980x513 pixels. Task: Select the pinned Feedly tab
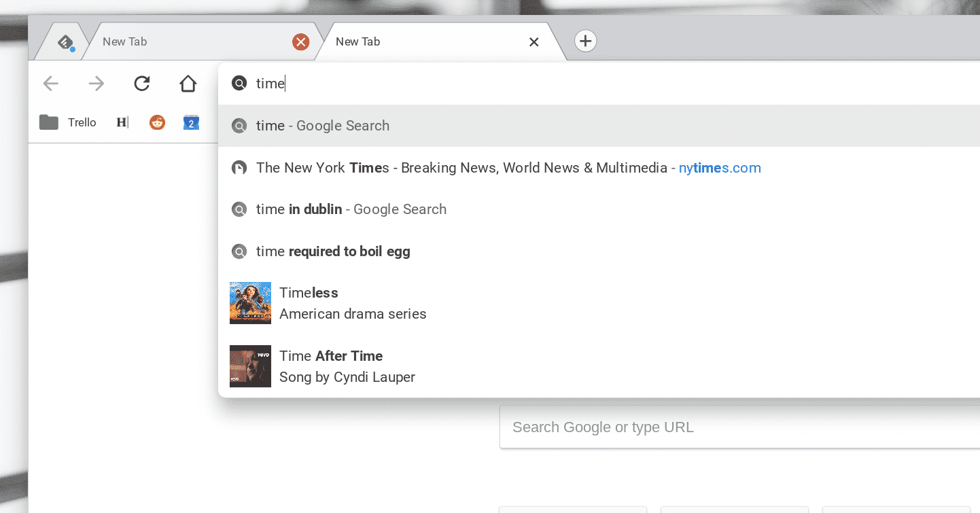click(65, 43)
